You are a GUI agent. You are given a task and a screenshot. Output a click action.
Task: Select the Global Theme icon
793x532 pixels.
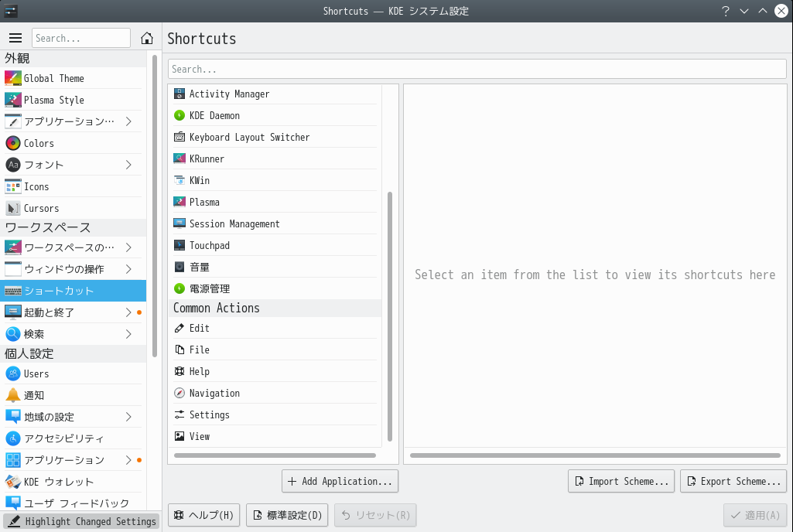pos(13,78)
